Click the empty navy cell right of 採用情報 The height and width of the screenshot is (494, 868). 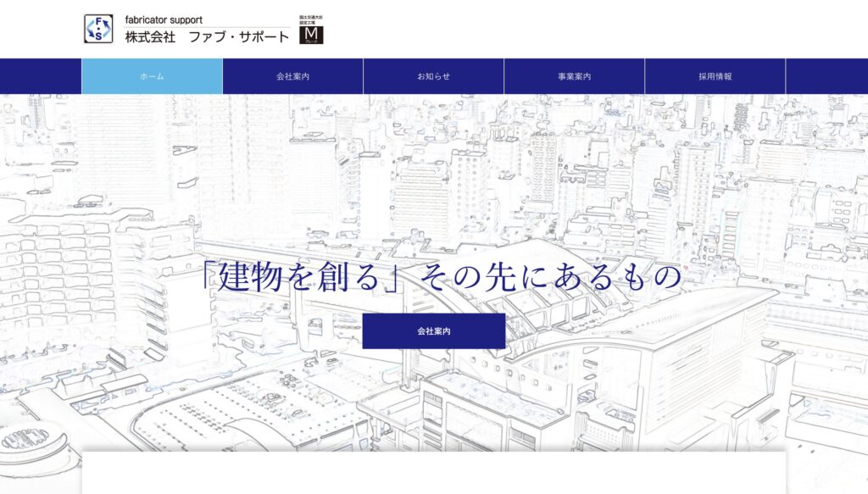click(x=826, y=76)
